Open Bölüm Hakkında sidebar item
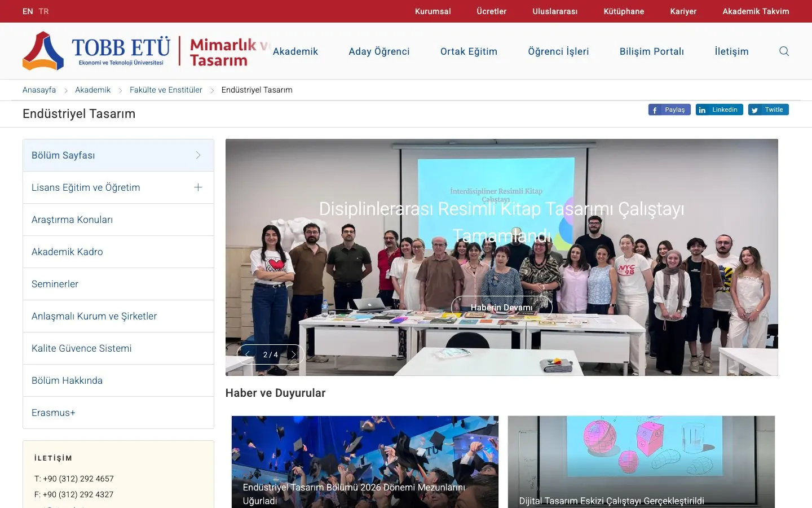The image size is (812, 508). click(118, 380)
